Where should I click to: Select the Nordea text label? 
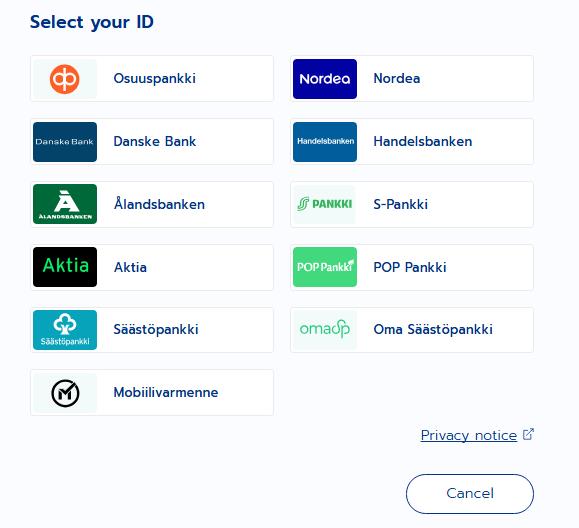coord(397,78)
